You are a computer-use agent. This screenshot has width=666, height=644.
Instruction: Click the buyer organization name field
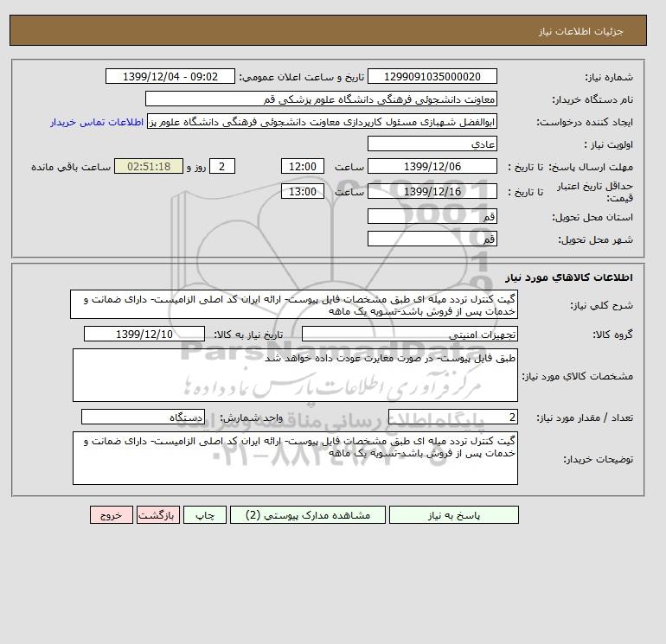coord(321,99)
